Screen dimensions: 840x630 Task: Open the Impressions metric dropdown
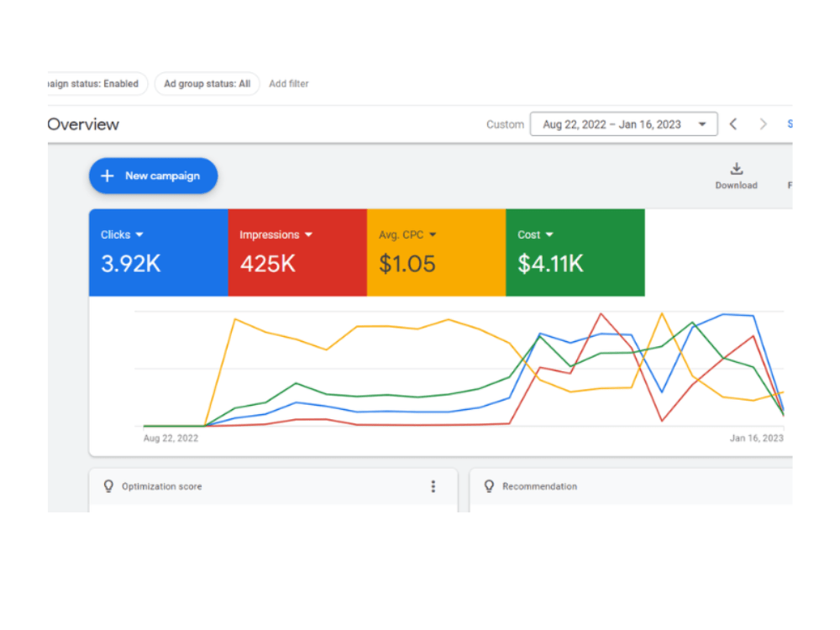click(276, 234)
